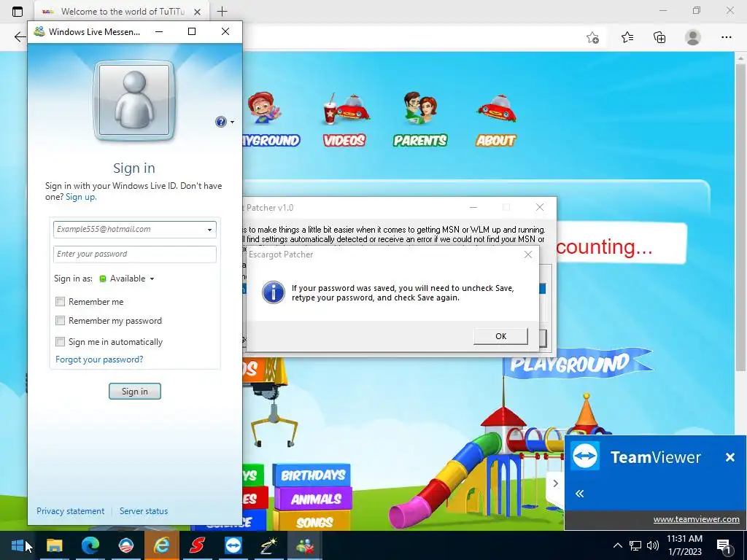Image resolution: width=747 pixels, height=560 pixels.
Task: Show hidden system tray icons
Action: point(617,545)
